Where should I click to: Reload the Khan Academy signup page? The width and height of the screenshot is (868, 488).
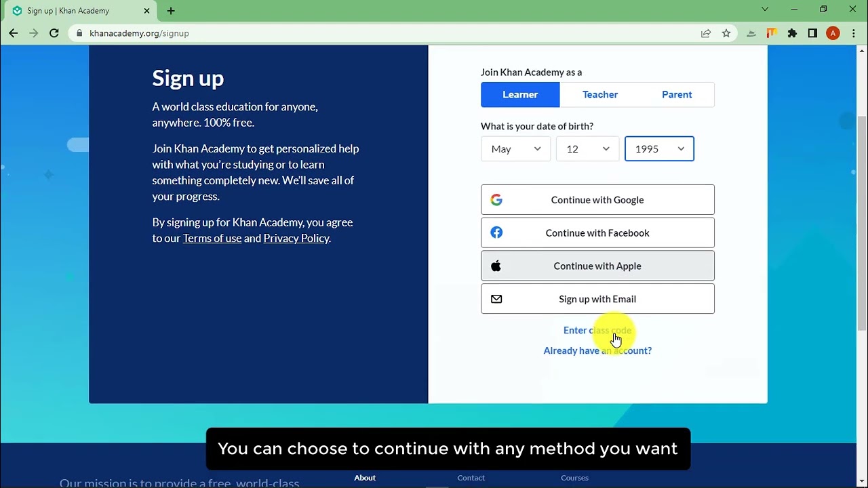point(54,33)
